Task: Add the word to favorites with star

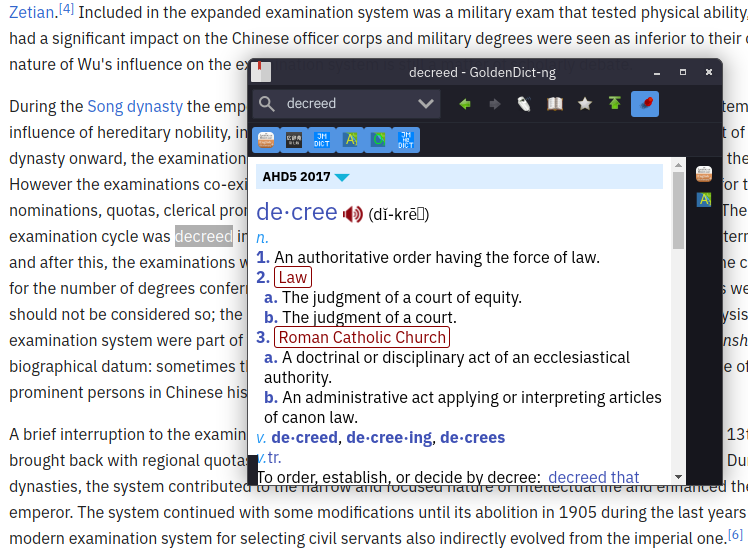Action: [584, 104]
